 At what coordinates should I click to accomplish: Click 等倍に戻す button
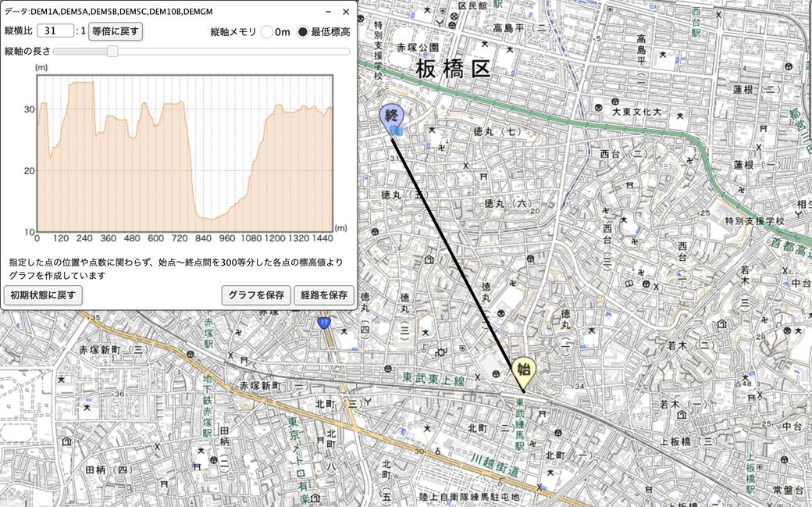(116, 32)
